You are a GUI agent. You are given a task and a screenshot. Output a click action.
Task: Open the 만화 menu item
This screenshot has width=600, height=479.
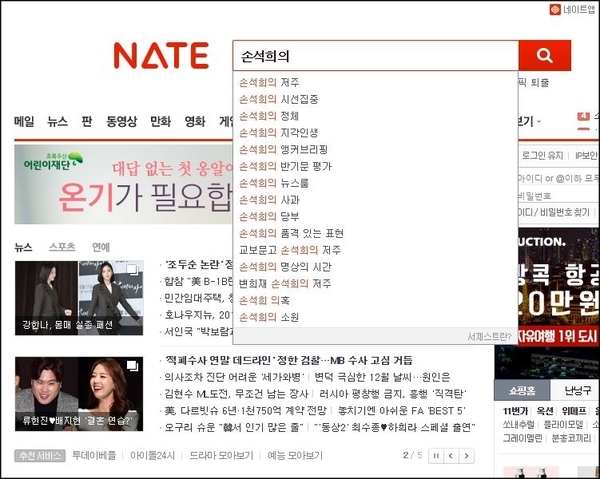point(160,121)
